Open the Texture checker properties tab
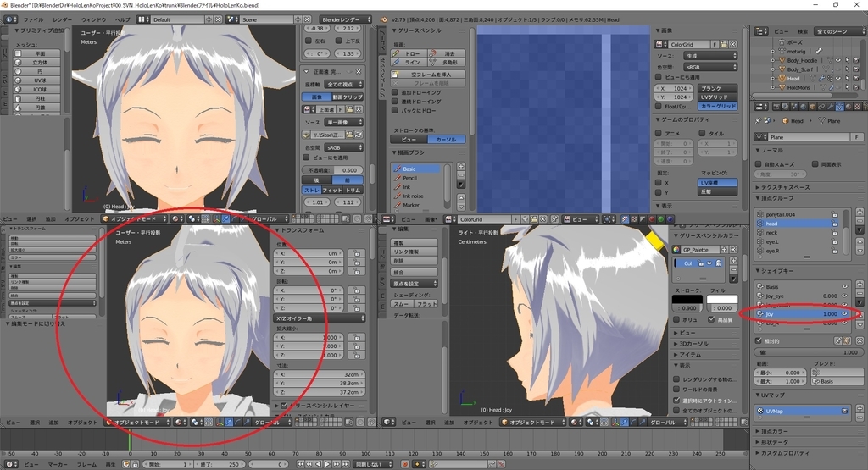The height and width of the screenshot is (470, 868). click(858, 106)
